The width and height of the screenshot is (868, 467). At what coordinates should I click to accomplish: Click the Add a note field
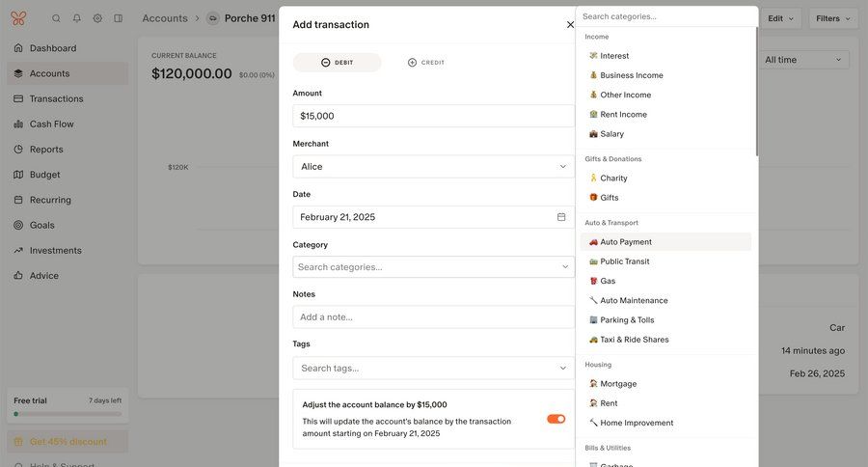coord(433,316)
